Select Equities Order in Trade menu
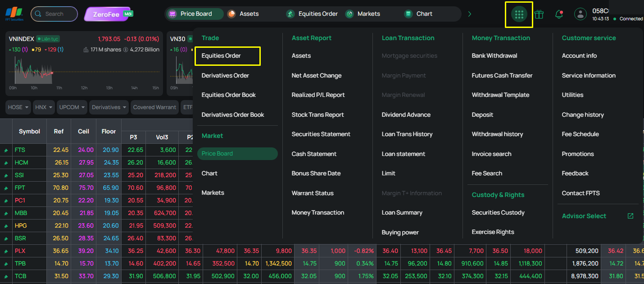Image resolution: width=644 pixels, height=284 pixels. pyautogui.click(x=221, y=56)
